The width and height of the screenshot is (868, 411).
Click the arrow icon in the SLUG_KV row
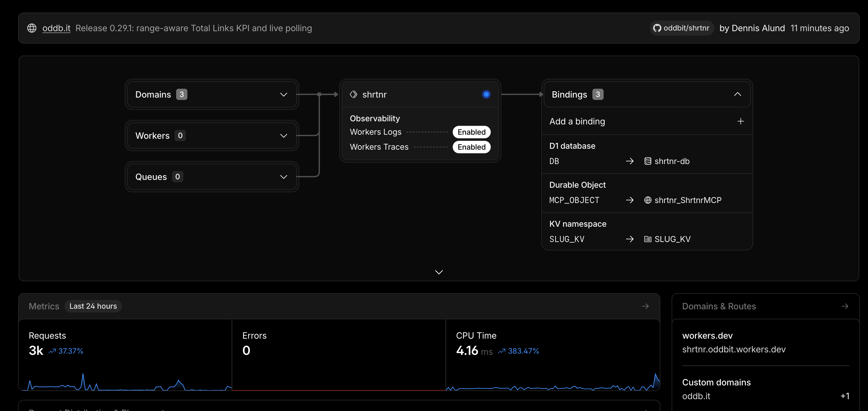[629, 239]
